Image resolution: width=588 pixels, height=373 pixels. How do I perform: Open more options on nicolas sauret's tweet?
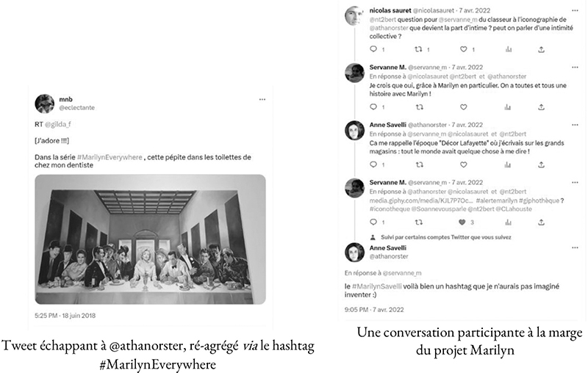pos(575,10)
